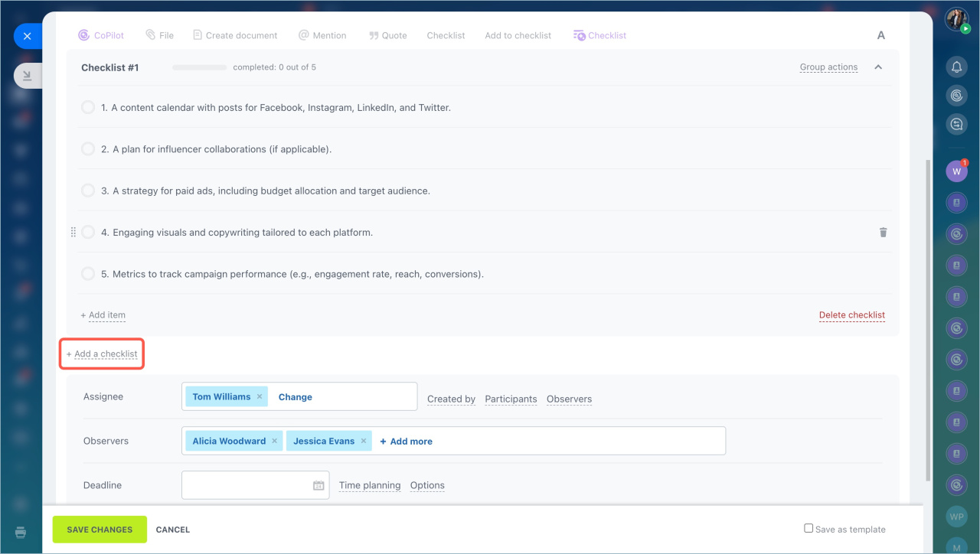
Task: Select the Tom Williams assignee tag
Action: point(227,396)
